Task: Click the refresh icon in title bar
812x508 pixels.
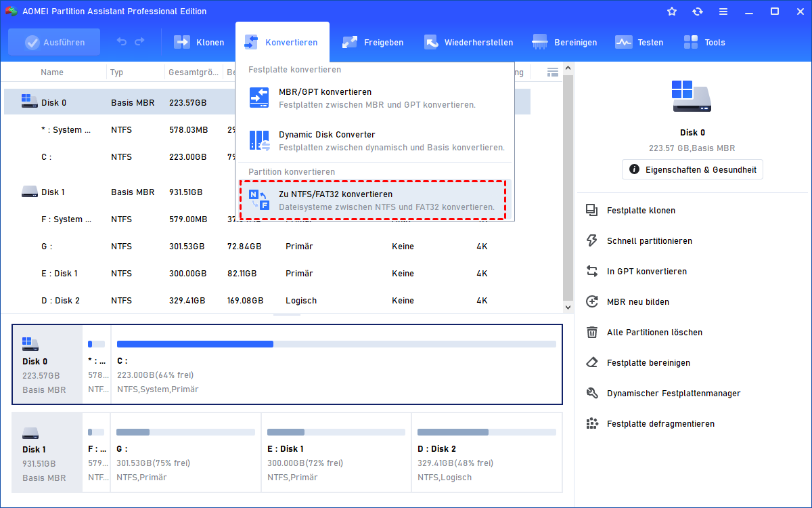Action: (x=698, y=12)
